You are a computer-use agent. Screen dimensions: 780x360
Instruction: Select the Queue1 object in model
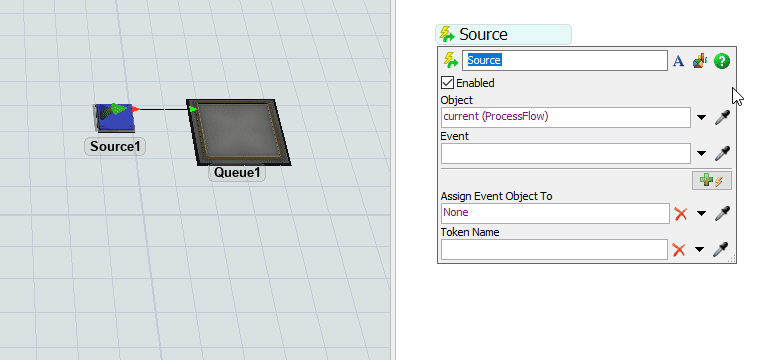[x=238, y=132]
